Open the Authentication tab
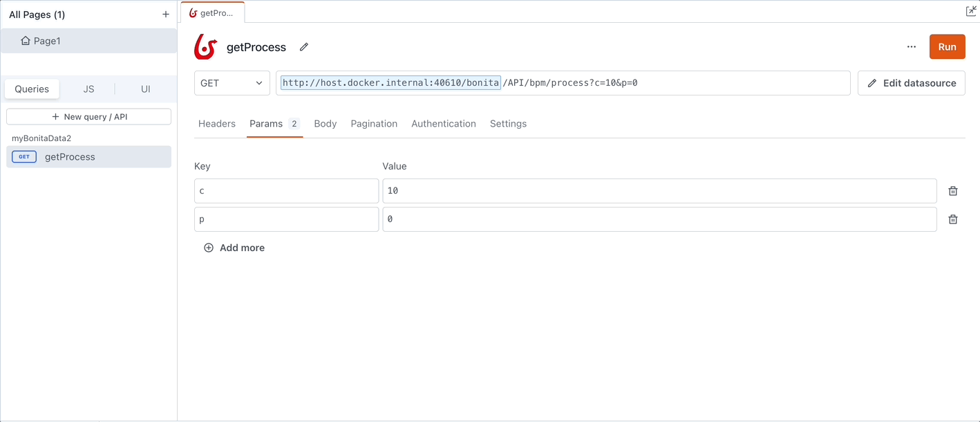 pos(443,124)
